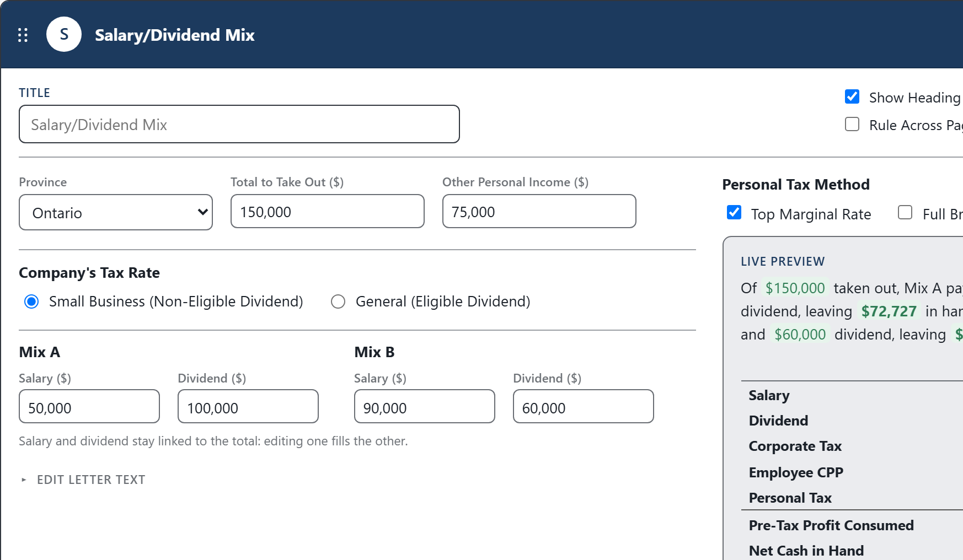Click the Pre-Tax Profit Consumed row label
This screenshot has width=963, height=560.
[831, 525]
